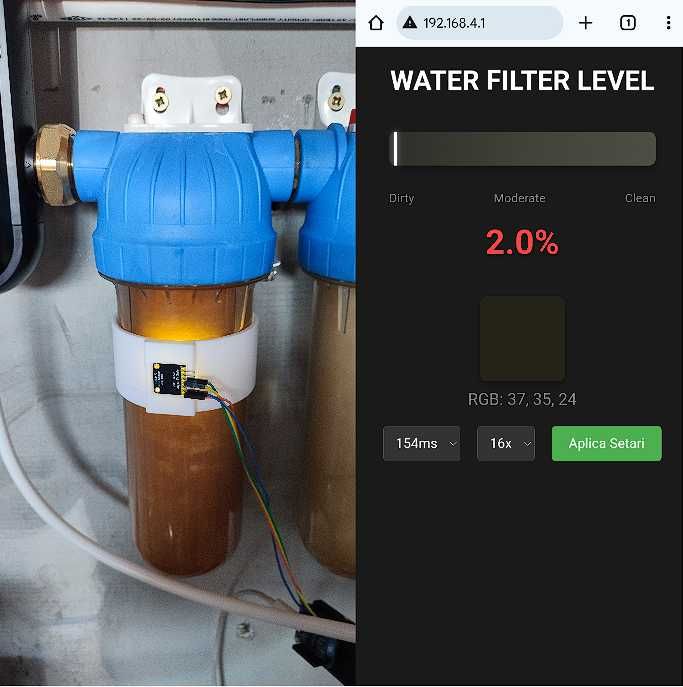This screenshot has width=683, height=687.
Task: Tap the browser home icon
Action: (x=375, y=23)
